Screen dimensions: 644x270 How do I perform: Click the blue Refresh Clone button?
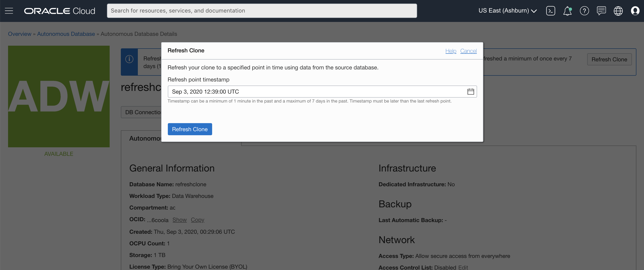[190, 129]
